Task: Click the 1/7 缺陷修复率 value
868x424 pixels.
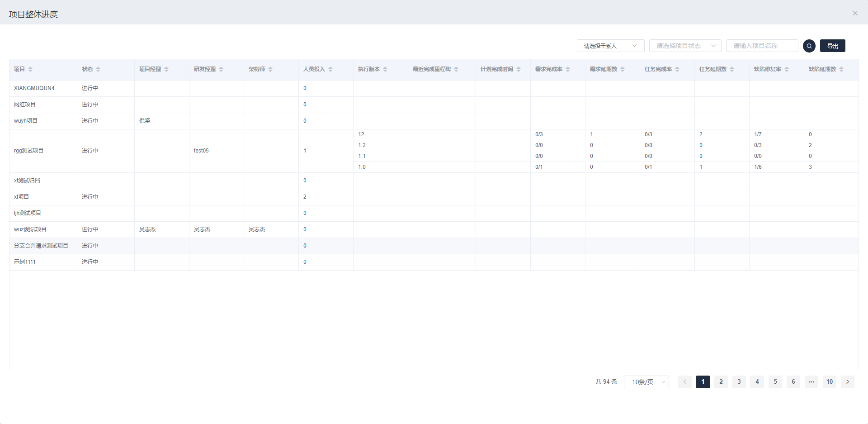Action: (x=758, y=134)
